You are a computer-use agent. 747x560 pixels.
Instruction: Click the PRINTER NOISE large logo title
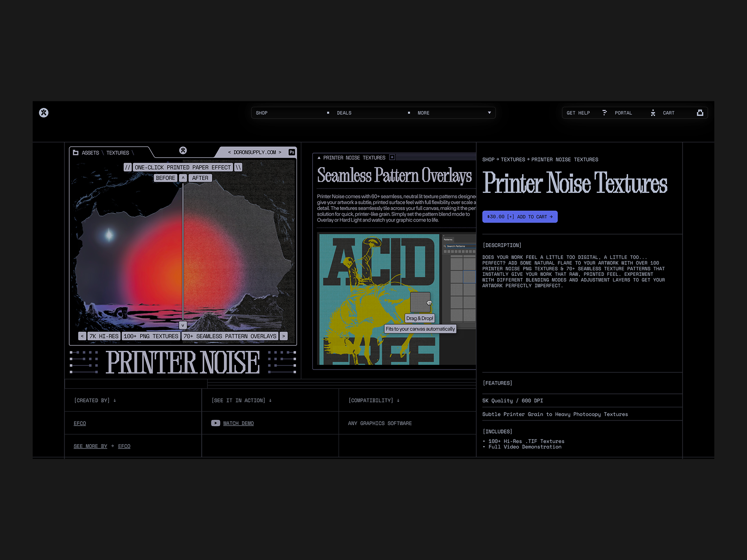click(183, 363)
